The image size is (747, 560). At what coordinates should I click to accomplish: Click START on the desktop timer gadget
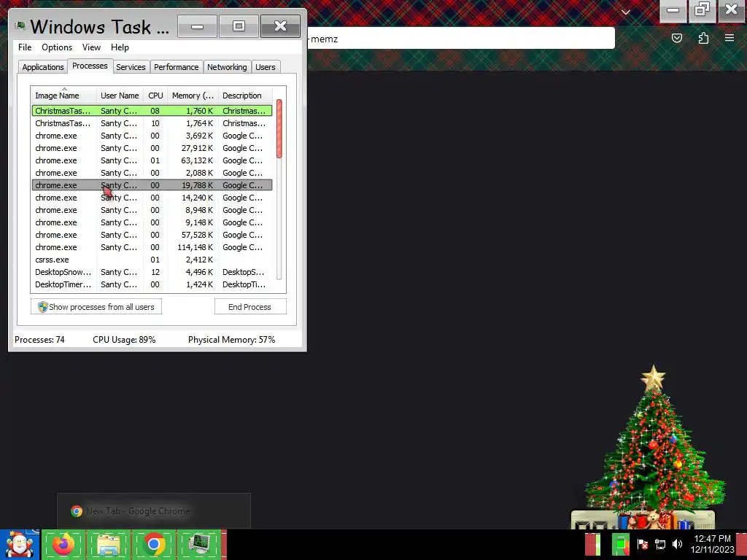tap(704, 526)
